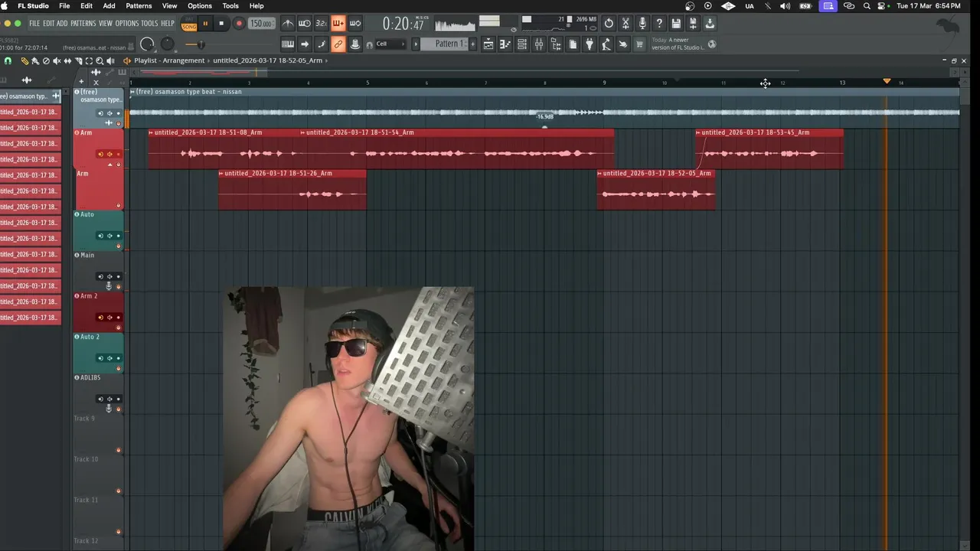Click the orange end time marker in timeline
Viewport: 980px width, 551px height.
point(887,81)
